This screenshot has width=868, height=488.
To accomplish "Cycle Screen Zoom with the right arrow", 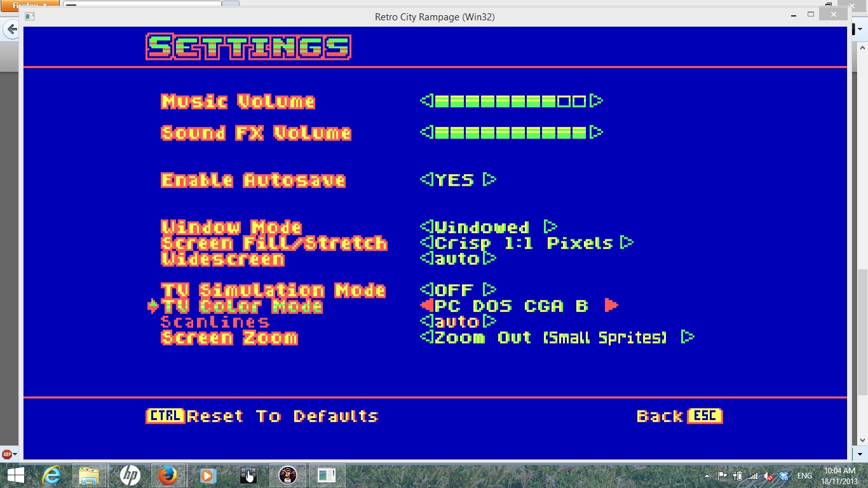I will pos(688,337).
